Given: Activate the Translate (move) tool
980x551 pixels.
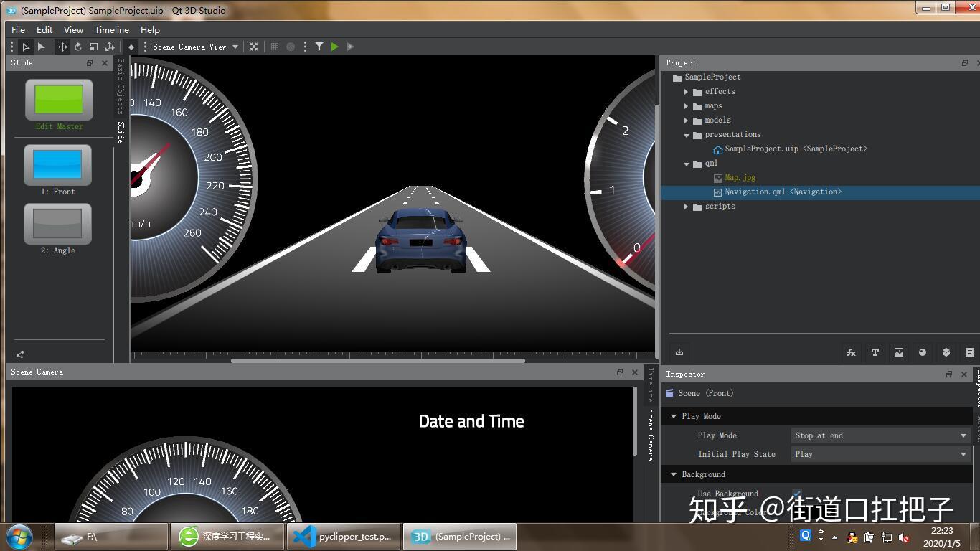Looking at the screenshot, I should tap(62, 47).
